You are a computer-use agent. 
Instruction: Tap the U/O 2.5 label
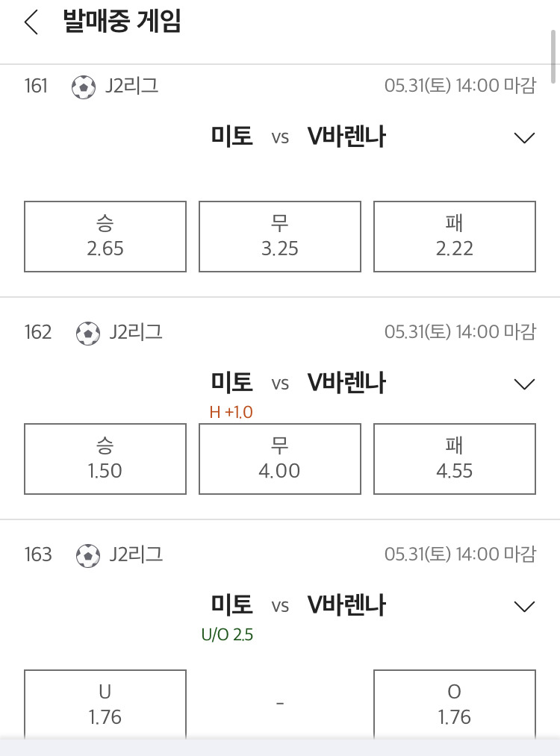[x=227, y=635]
